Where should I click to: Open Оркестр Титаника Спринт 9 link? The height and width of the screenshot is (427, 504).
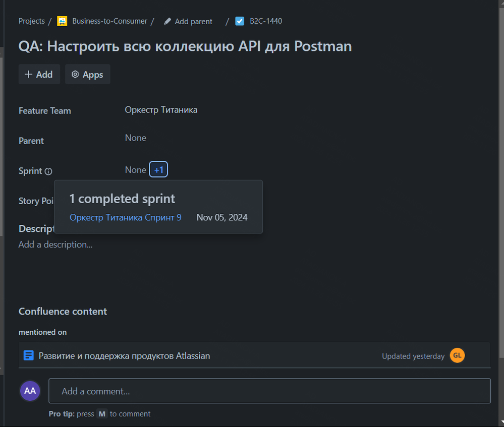point(126,217)
